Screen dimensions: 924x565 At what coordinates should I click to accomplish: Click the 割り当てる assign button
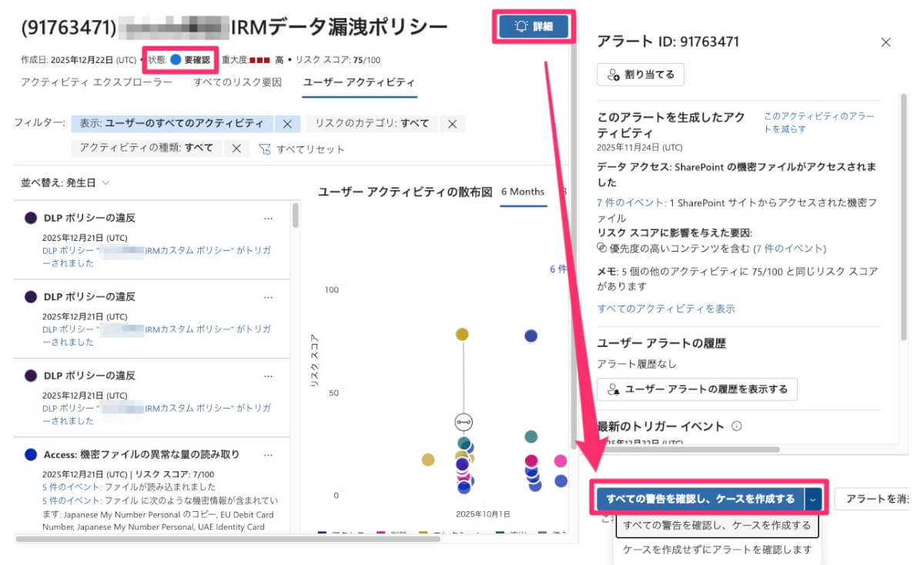click(x=641, y=75)
